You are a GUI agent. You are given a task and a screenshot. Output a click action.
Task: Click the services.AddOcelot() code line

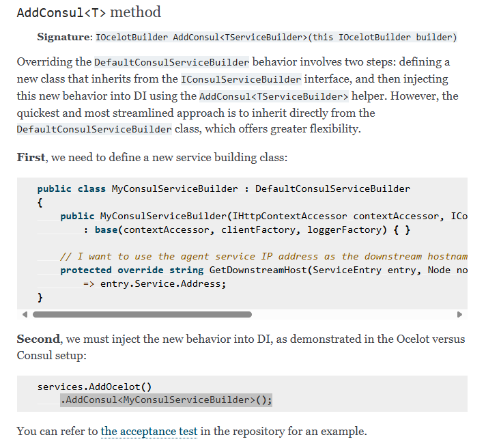[x=94, y=387]
